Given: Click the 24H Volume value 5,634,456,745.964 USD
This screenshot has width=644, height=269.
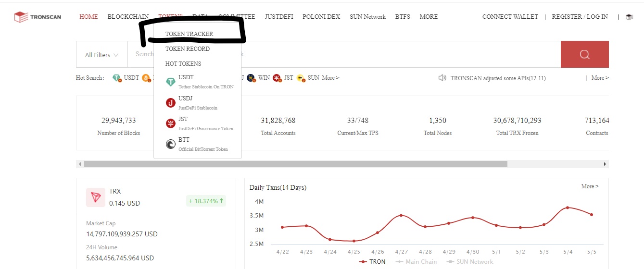Looking at the screenshot, I should click(120, 258).
